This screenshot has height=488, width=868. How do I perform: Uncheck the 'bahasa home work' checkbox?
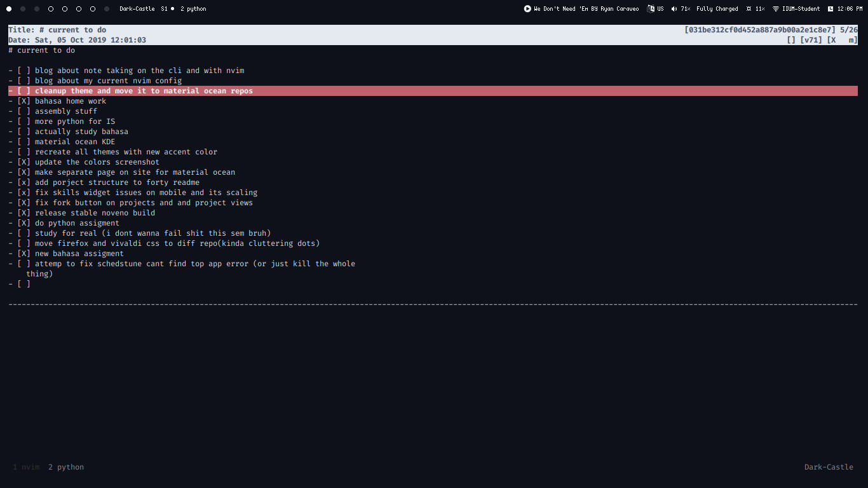24,101
